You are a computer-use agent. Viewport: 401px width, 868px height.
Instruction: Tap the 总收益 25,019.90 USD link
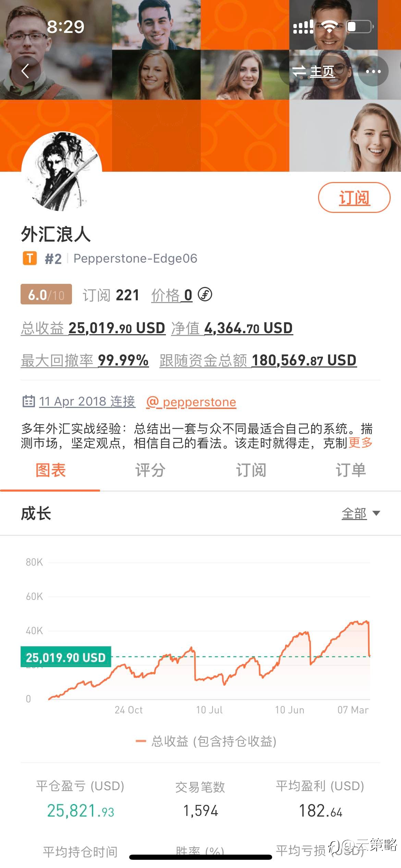(x=93, y=328)
